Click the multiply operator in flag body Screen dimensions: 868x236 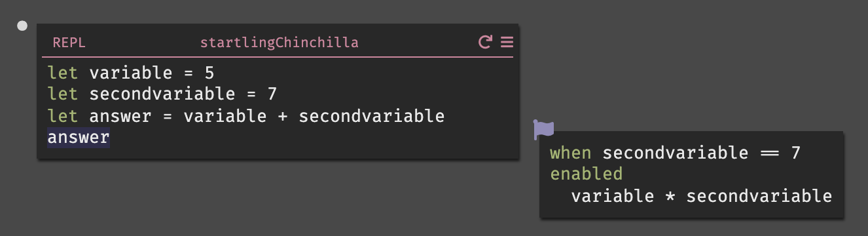(670, 196)
